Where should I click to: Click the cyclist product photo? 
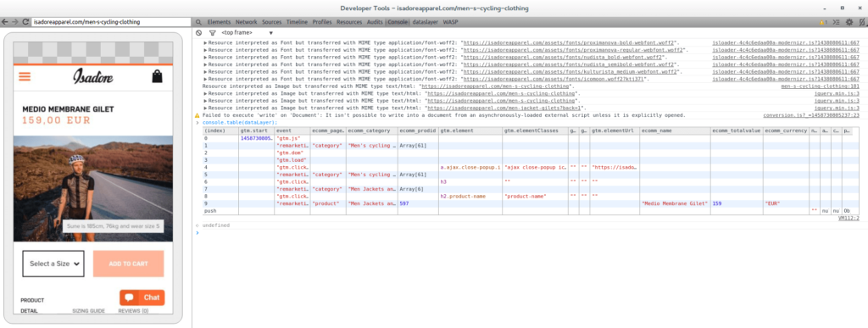pos(93,188)
